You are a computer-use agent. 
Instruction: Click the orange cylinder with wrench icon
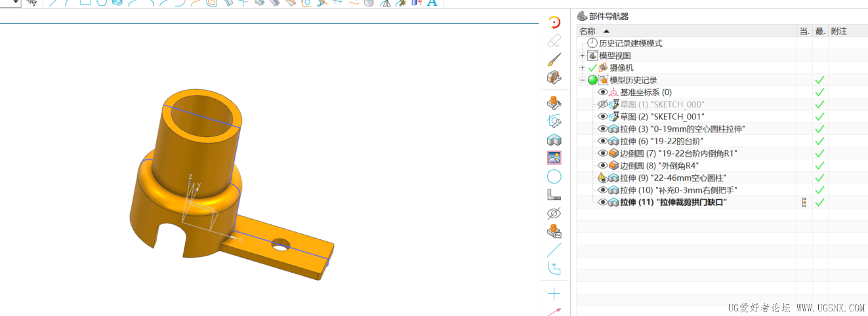coord(554,103)
